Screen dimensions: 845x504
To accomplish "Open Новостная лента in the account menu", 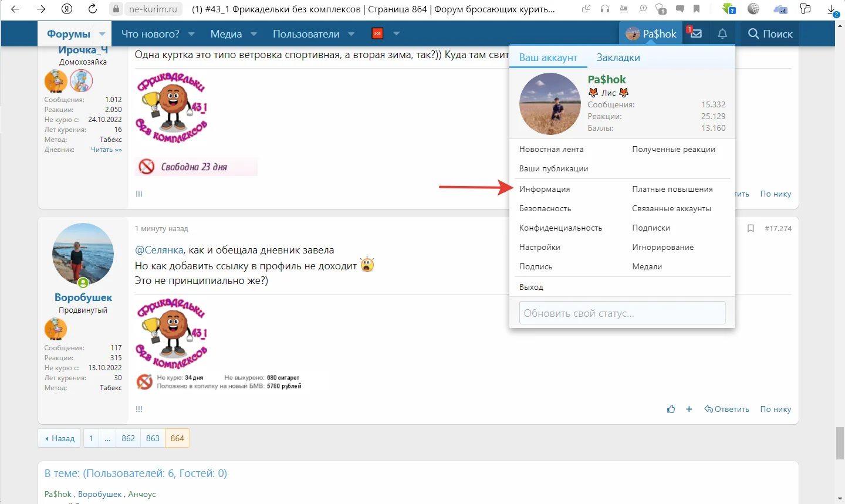I will tap(551, 149).
